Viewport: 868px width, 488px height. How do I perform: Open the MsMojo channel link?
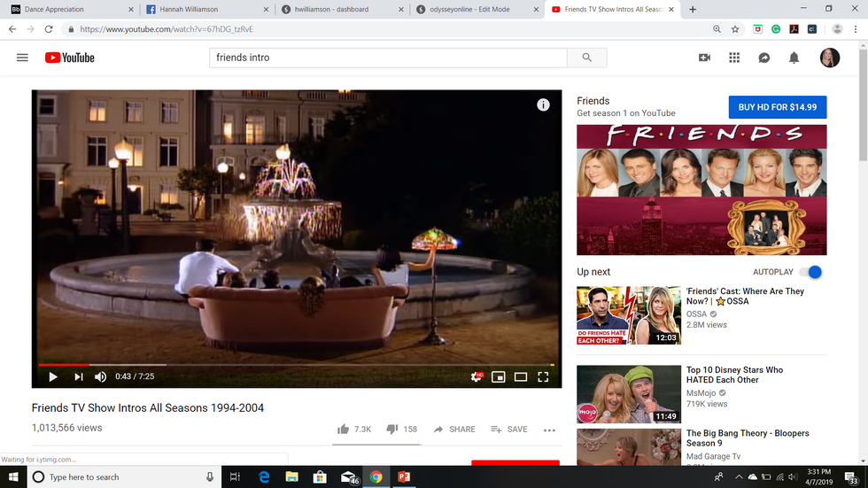pos(701,393)
